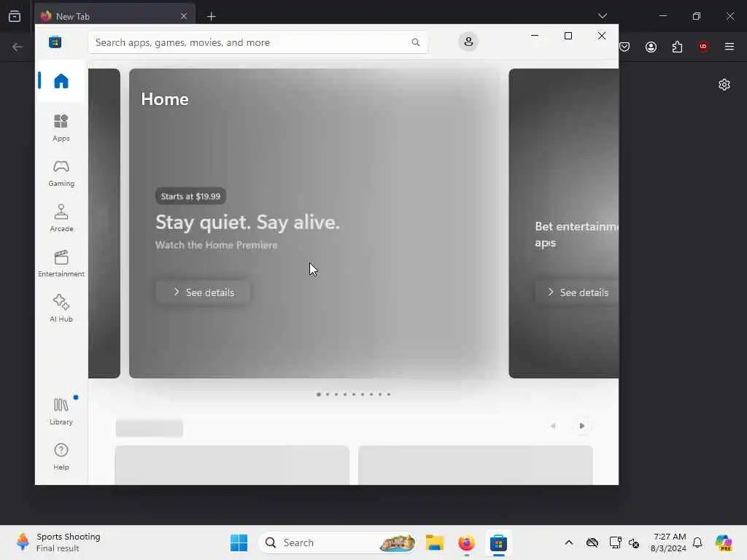Open the Firefox account icon
747x560 pixels.
651,47
